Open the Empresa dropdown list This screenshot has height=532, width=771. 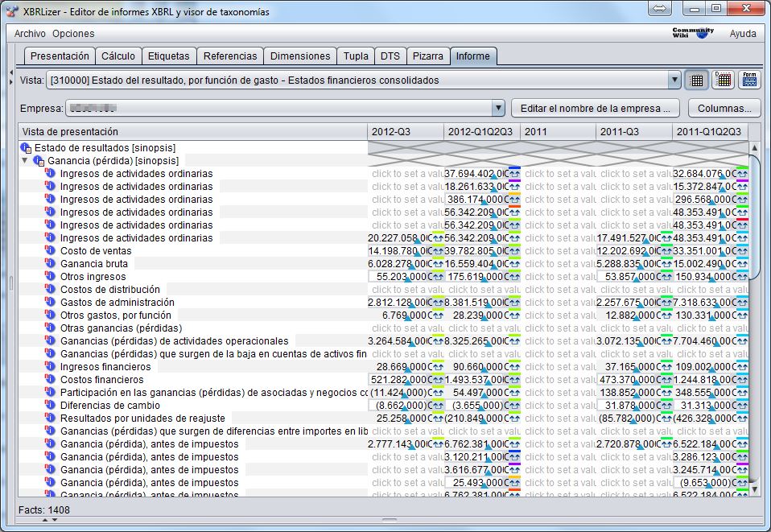498,108
